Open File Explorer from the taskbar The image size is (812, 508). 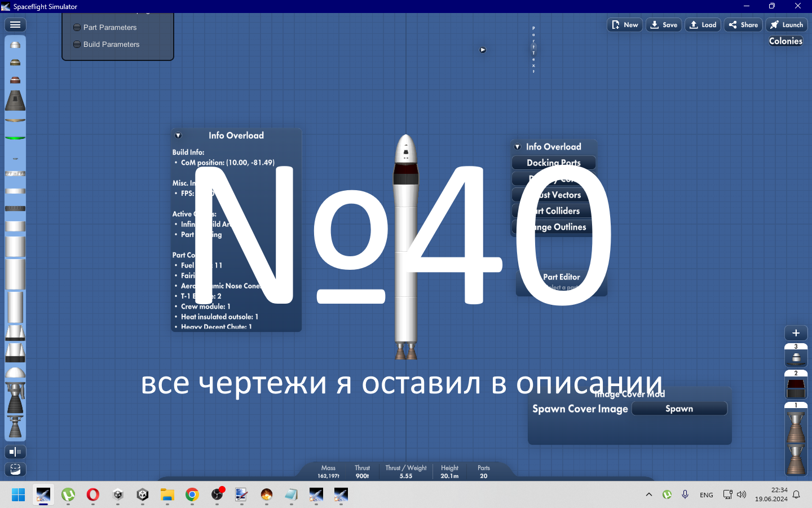click(x=167, y=495)
